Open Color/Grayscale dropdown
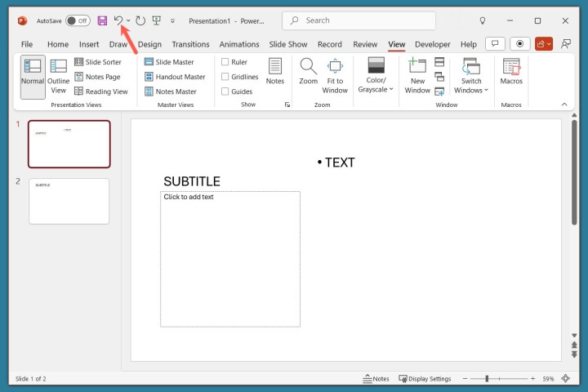Screen dimensions: 588x392 376,75
